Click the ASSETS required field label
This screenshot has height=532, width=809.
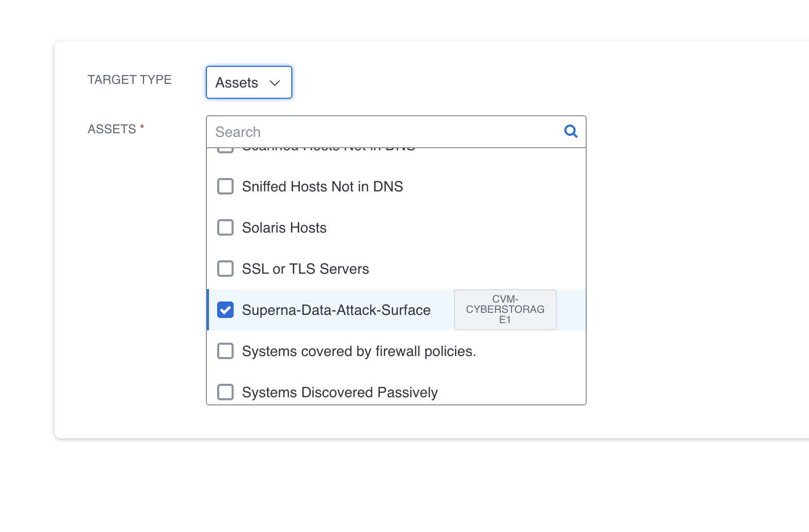point(112,129)
